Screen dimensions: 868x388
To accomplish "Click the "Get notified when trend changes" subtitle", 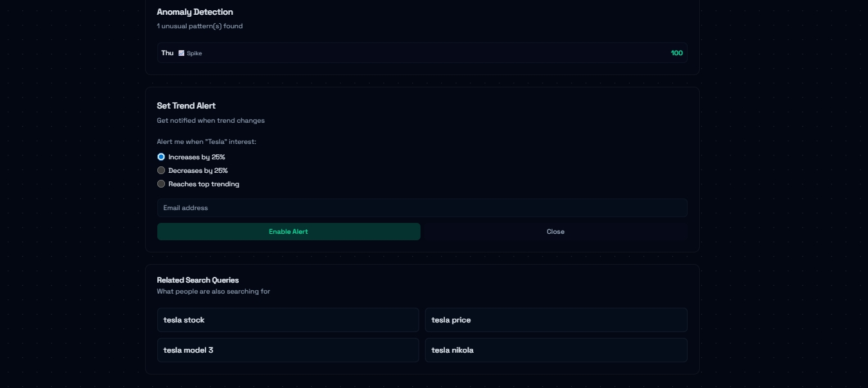I will pos(211,120).
